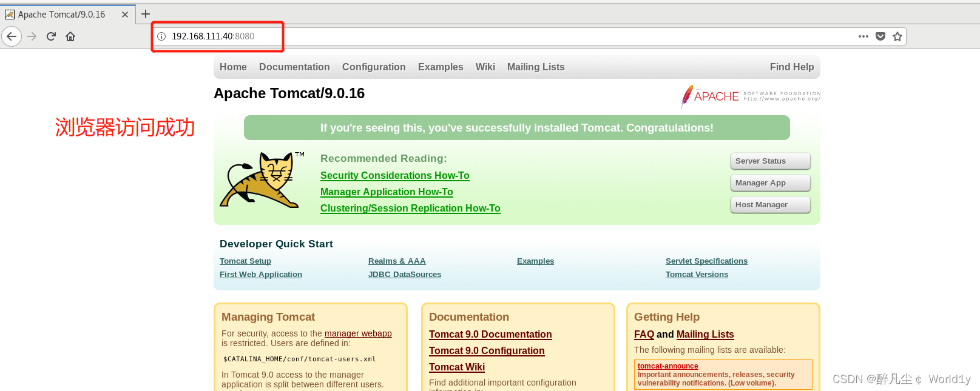Open the browser home page icon

click(70, 36)
